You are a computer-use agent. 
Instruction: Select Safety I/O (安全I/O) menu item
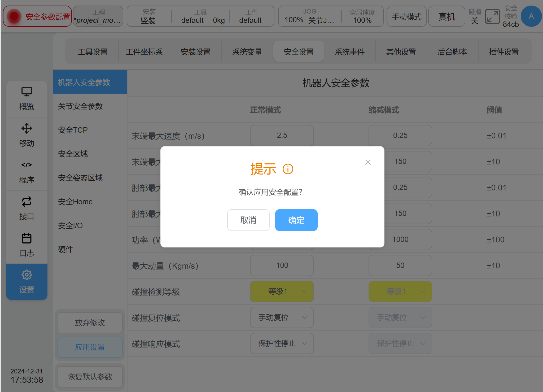(x=90, y=225)
